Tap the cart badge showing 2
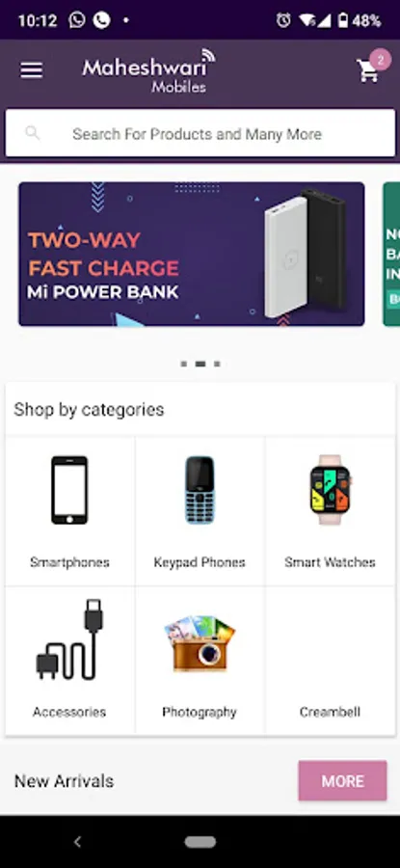The image size is (400, 868). point(380,59)
